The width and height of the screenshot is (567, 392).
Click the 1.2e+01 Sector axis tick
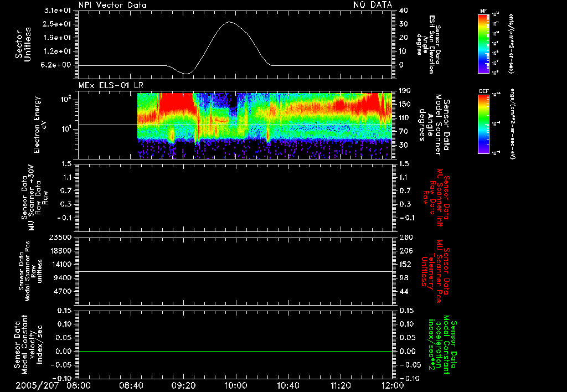58,51
